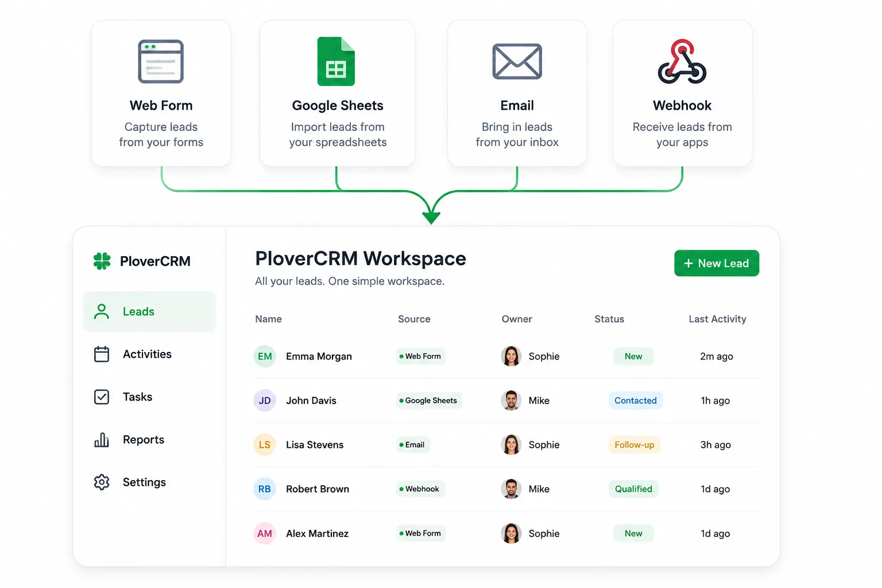This screenshot has height=588, width=882.
Task: Click the LS avatar for Lisa Stevens
Action: coord(265,444)
